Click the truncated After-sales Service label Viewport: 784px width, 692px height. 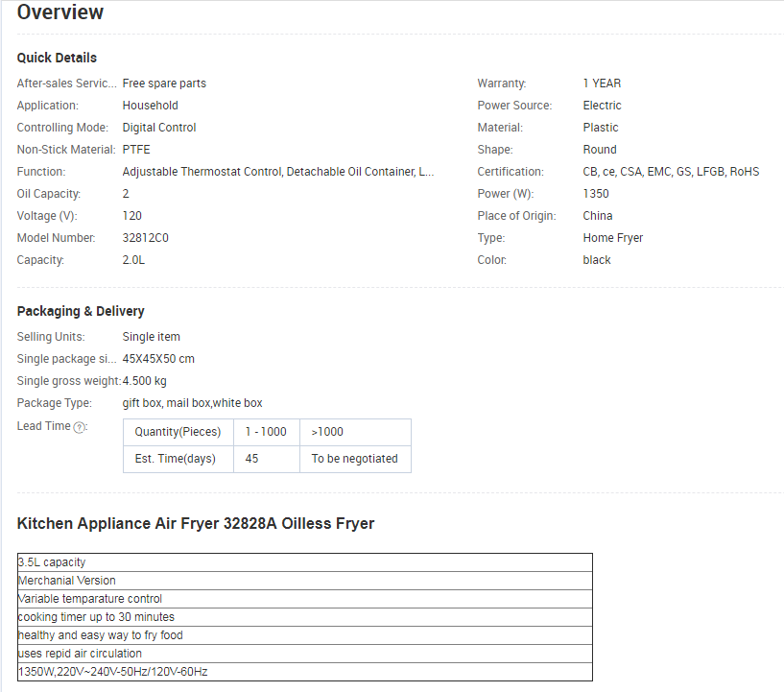(66, 84)
